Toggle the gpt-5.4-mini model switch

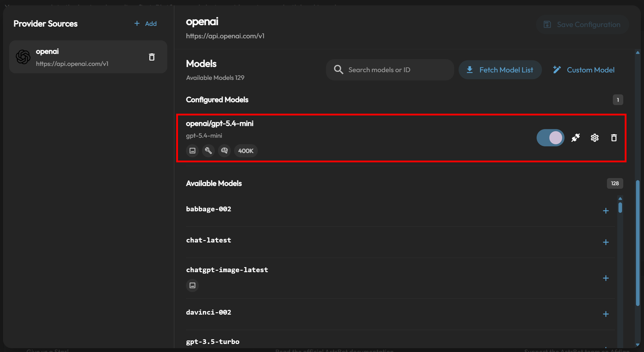[x=550, y=138]
